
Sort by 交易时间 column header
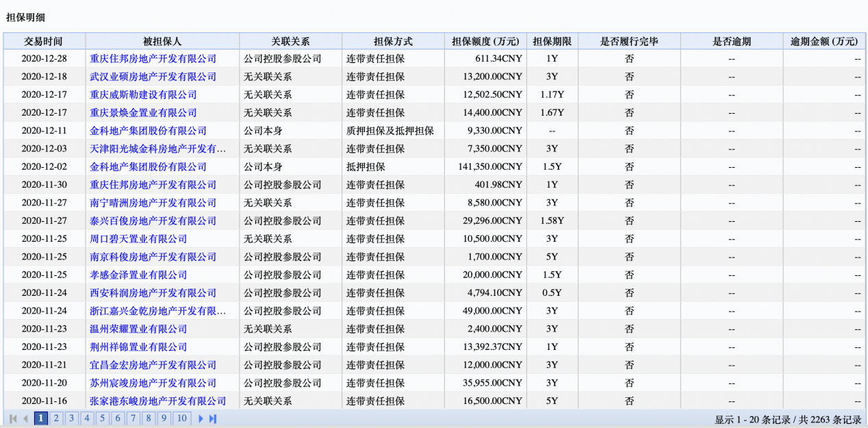[x=44, y=41]
